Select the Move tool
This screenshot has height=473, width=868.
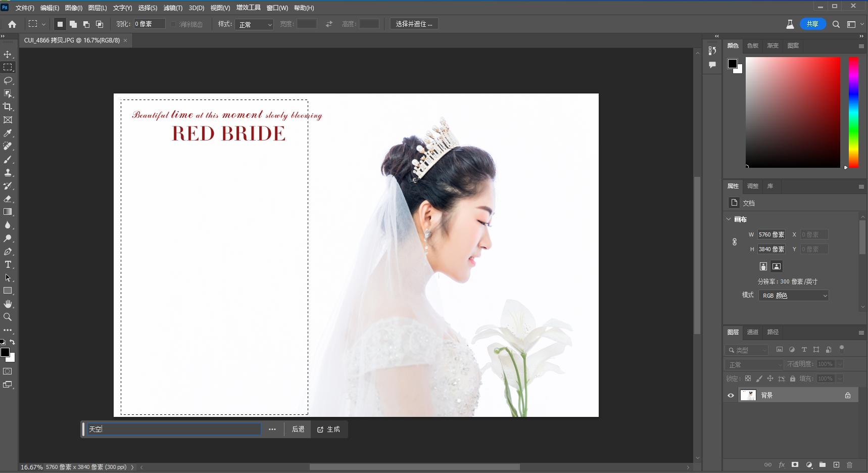[x=8, y=54]
